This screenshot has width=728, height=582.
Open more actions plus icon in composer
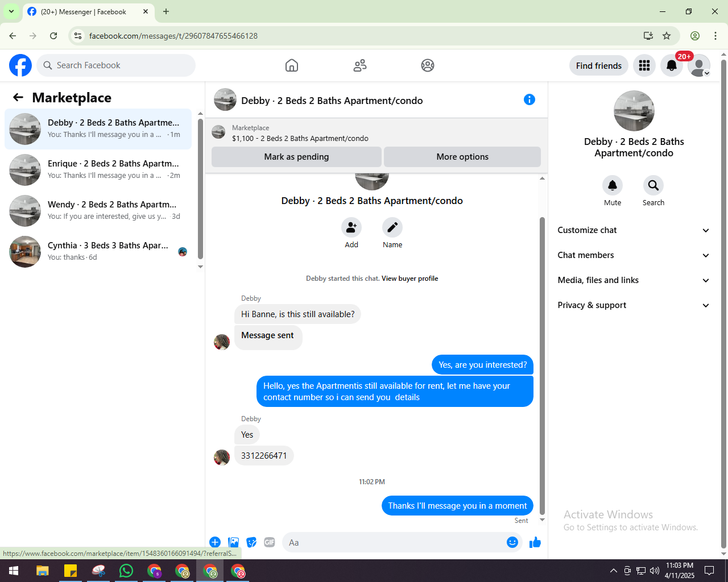pyautogui.click(x=215, y=542)
